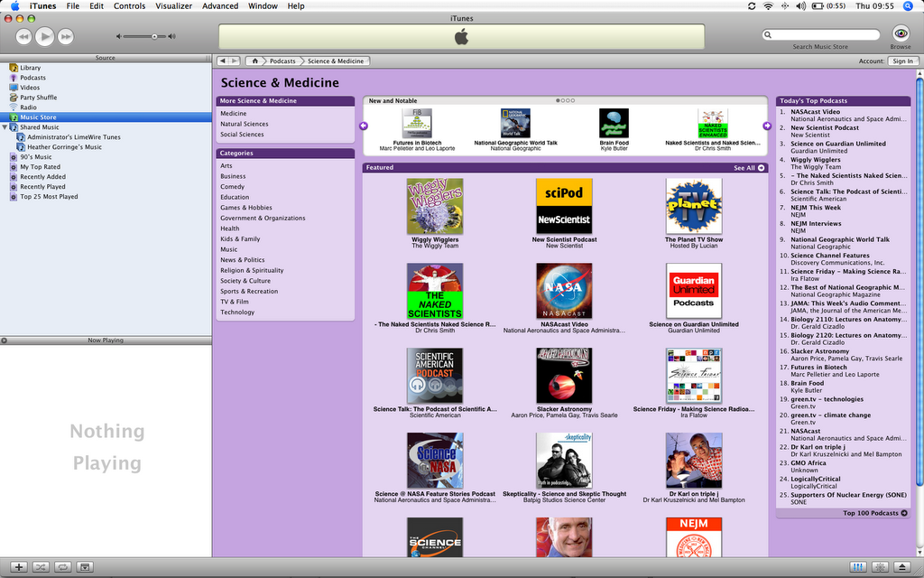Open Administrator's LimeWire Tunes share
This screenshot has height=578, width=924.
[74, 137]
